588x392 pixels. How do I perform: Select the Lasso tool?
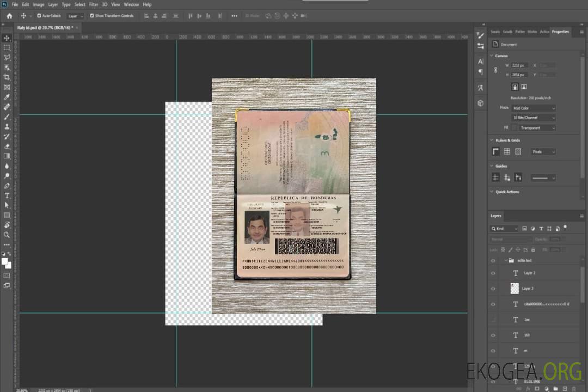pos(7,57)
